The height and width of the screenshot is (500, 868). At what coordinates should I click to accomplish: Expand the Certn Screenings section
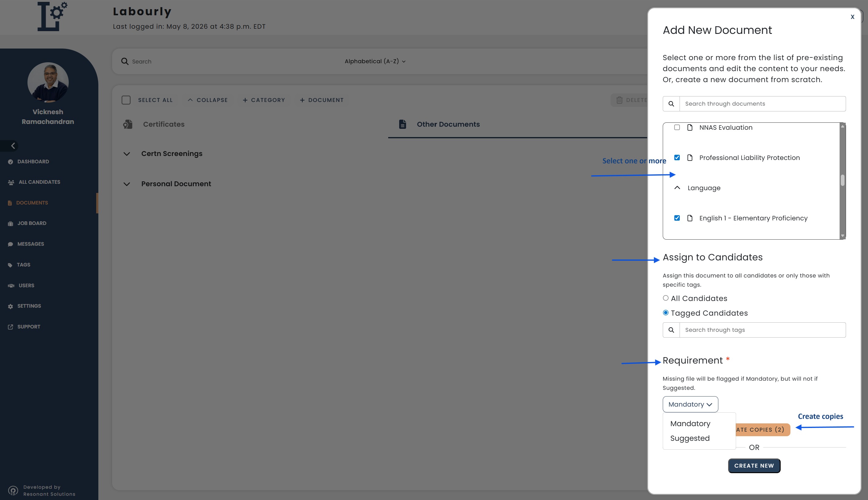[127, 154]
